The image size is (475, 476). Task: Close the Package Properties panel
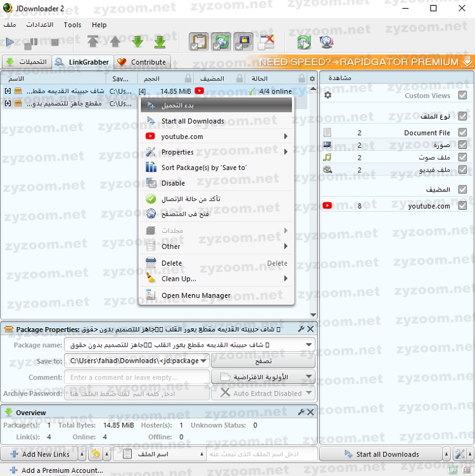[310, 329]
